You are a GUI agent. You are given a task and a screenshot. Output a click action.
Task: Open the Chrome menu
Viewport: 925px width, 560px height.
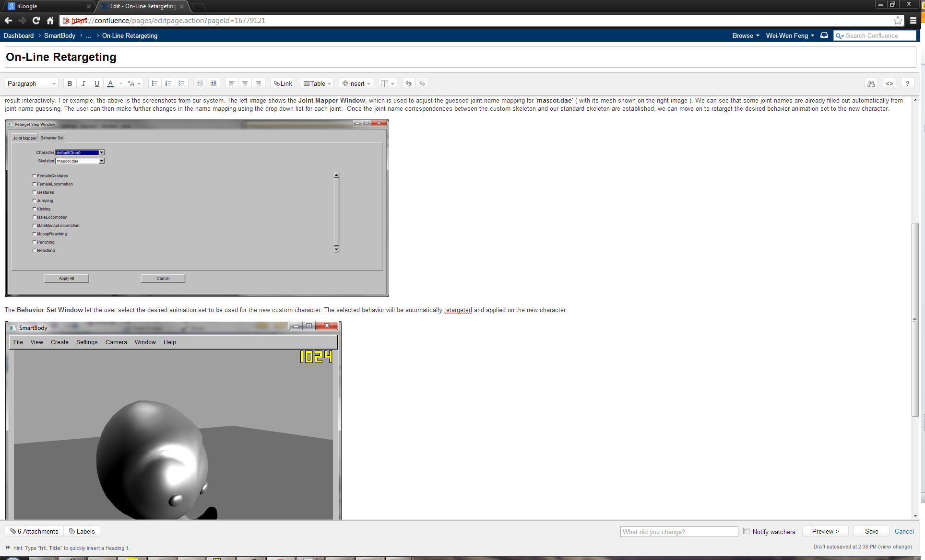coord(913,20)
